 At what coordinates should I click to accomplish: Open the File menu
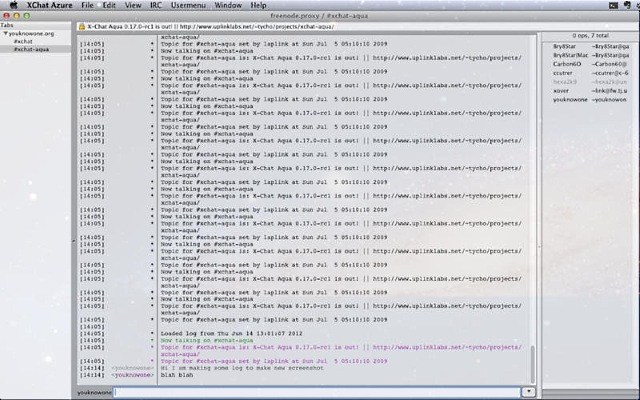pos(88,5)
